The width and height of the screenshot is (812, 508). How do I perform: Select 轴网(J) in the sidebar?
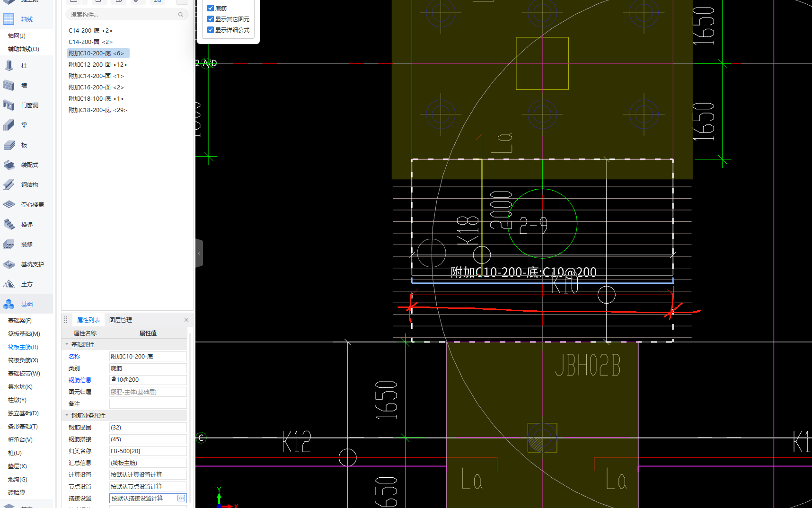click(17, 36)
